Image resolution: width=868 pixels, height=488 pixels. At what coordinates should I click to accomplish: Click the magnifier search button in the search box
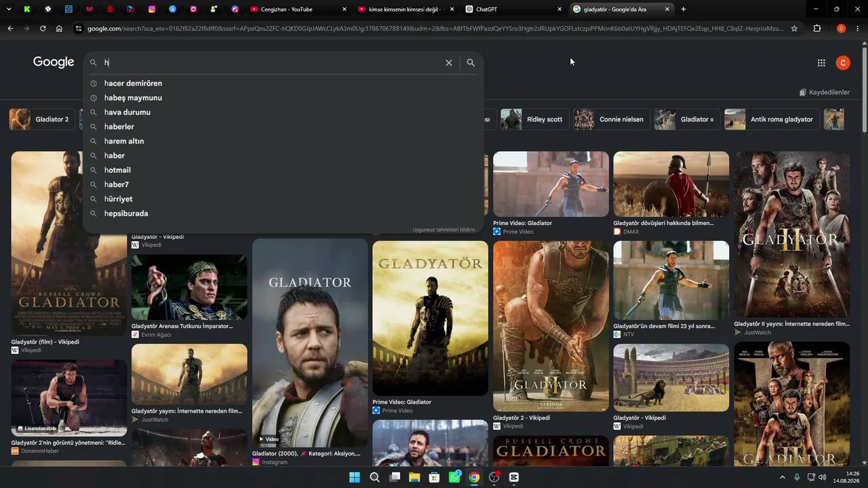471,62
